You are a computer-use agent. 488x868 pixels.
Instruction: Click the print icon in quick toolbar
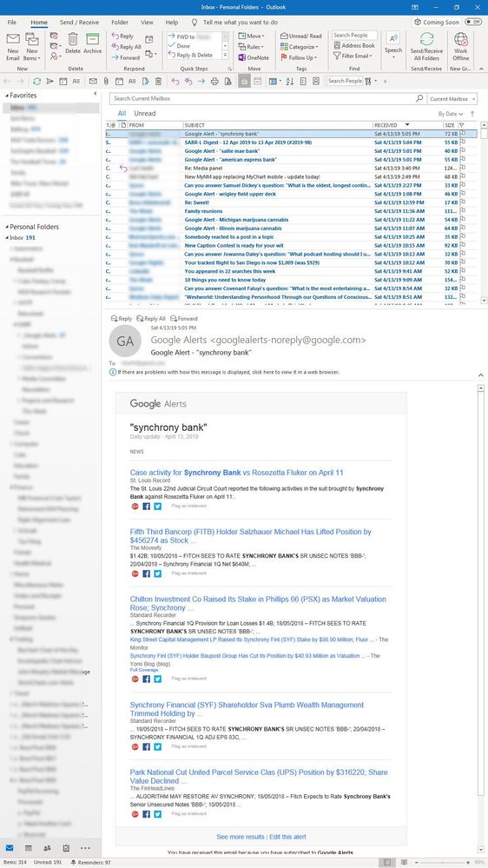point(214,81)
